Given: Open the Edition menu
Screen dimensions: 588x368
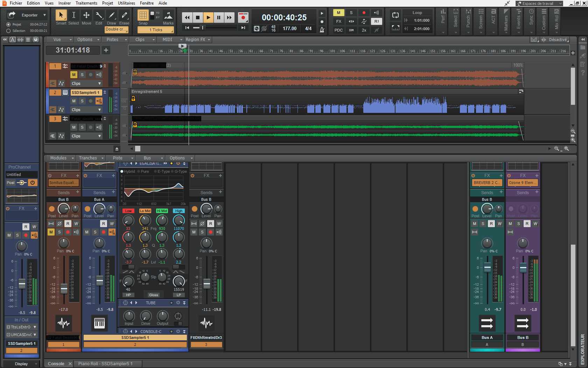Looking at the screenshot, I should (33, 3).
